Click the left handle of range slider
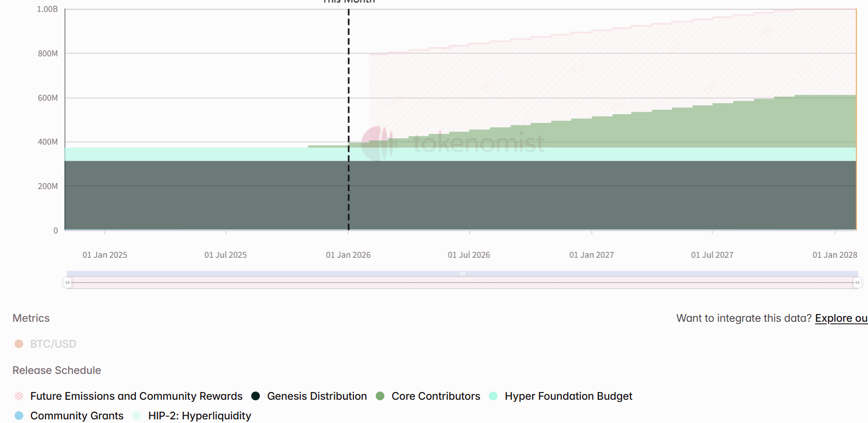 coord(68,283)
